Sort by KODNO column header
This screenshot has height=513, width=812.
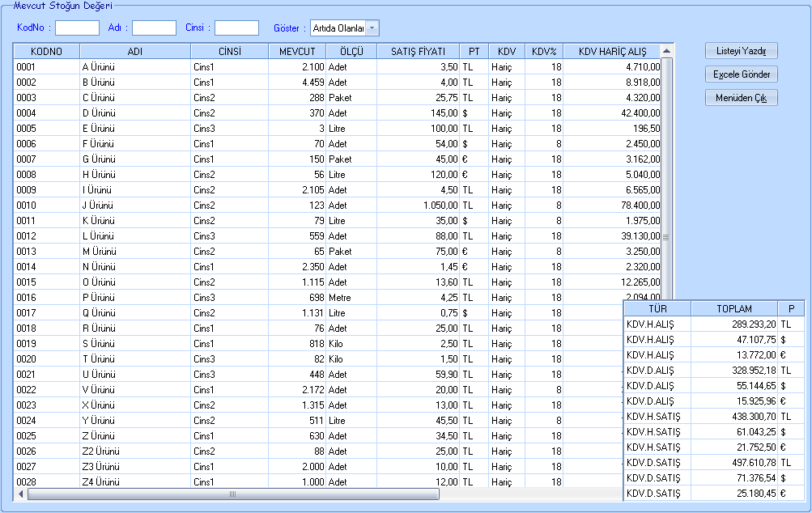[x=47, y=51]
